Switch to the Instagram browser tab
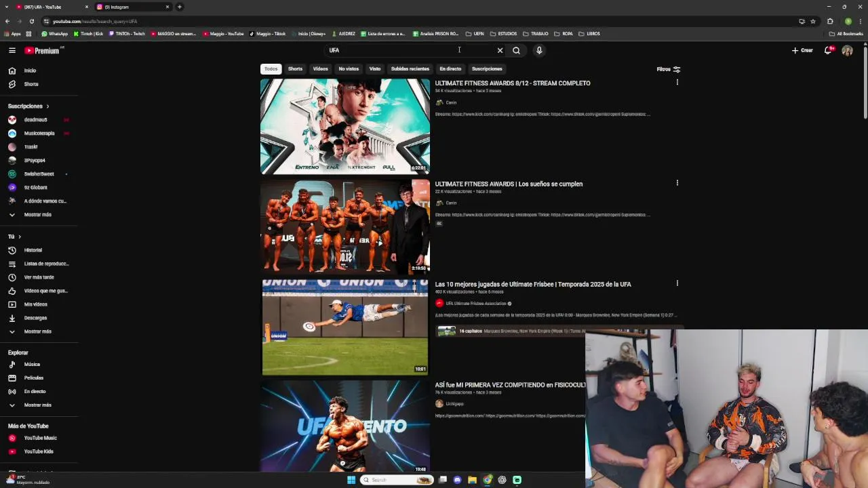 (132, 7)
